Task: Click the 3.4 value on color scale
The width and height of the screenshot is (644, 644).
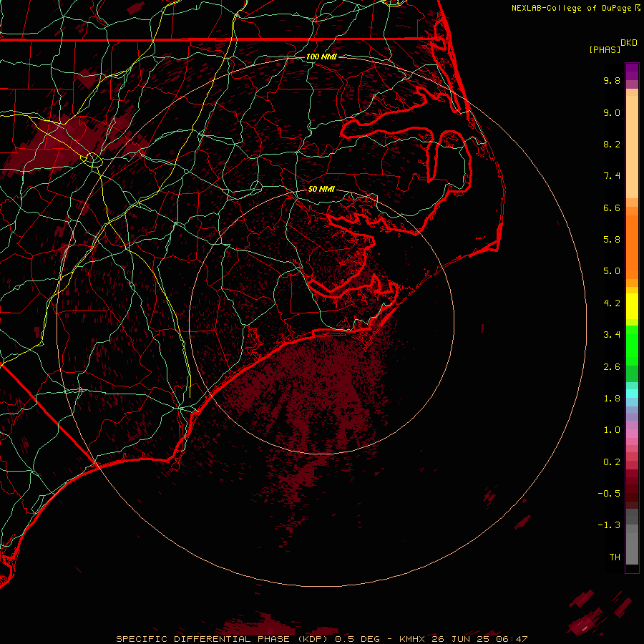Action: 612,335
